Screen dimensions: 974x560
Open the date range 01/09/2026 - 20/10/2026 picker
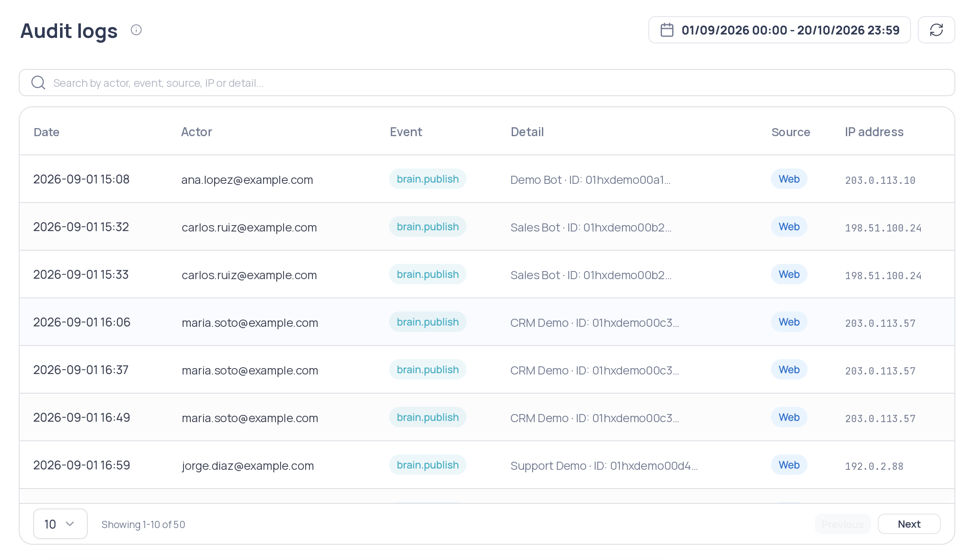coord(779,30)
